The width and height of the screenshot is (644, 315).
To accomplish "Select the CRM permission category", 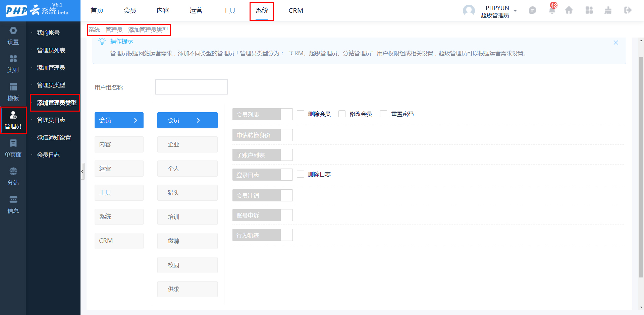I will [119, 241].
